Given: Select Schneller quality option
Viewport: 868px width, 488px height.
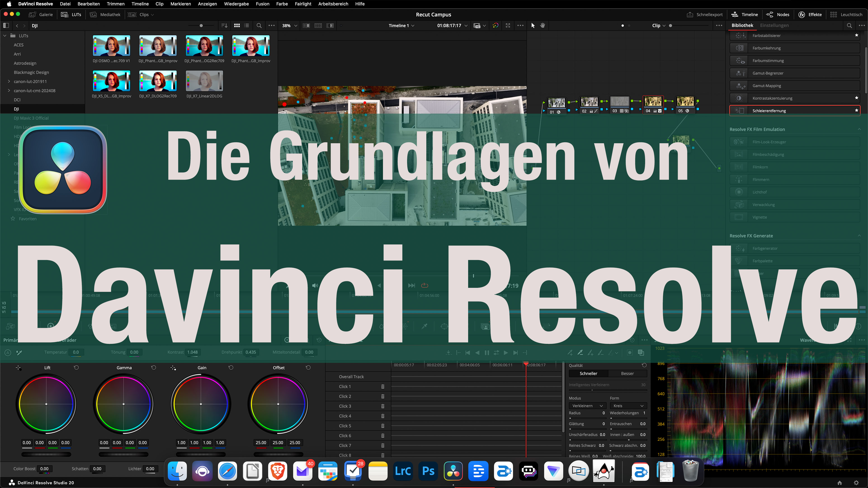Looking at the screenshot, I should 588,373.
